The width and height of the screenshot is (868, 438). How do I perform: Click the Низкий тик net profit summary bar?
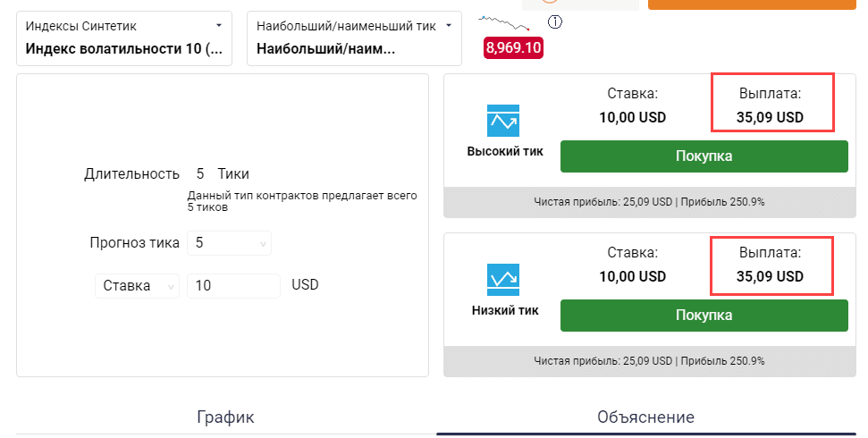tap(648, 361)
